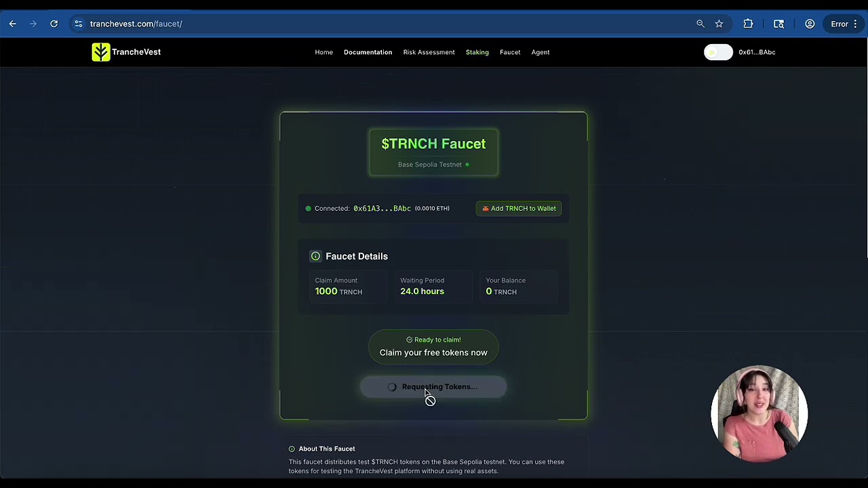Screen dimensions: 868x488
Task: Open the Home nav item
Action: pyautogui.click(x=323, y=52)
